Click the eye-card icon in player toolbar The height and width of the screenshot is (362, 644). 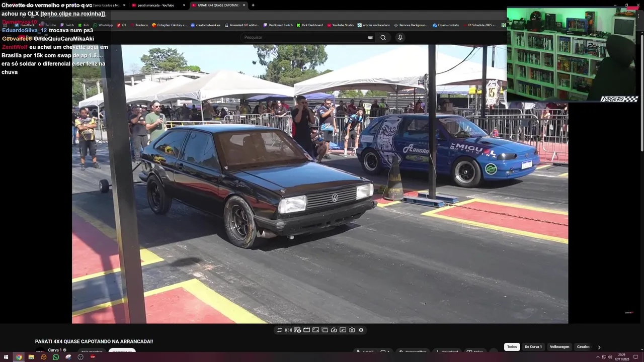tap(297, 330)
